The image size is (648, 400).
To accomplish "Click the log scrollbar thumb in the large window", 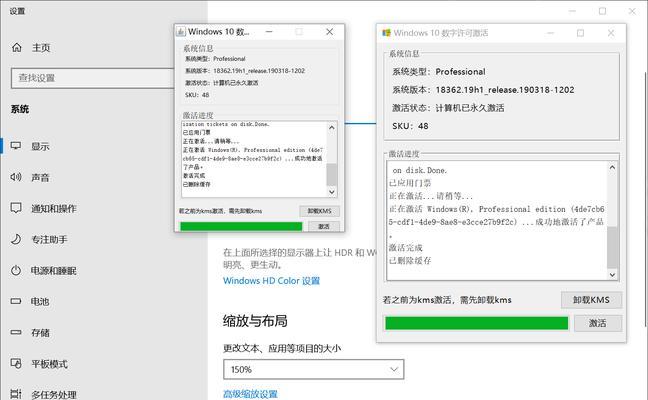I will pos(612,247).
